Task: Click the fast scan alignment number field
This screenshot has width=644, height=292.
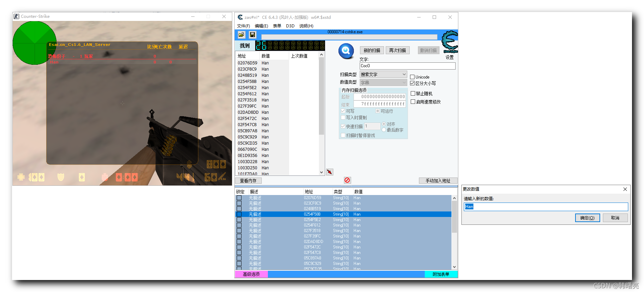Action: click(x=372, y=126)
